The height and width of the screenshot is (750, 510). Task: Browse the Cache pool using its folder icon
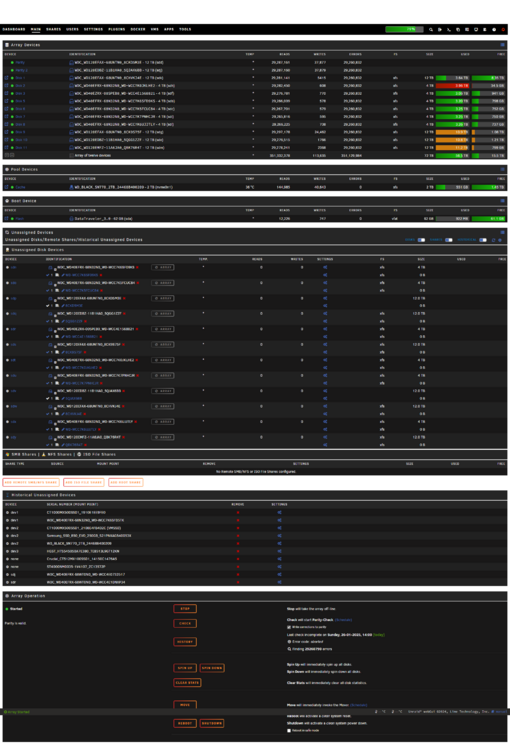(x=7, y=187)
